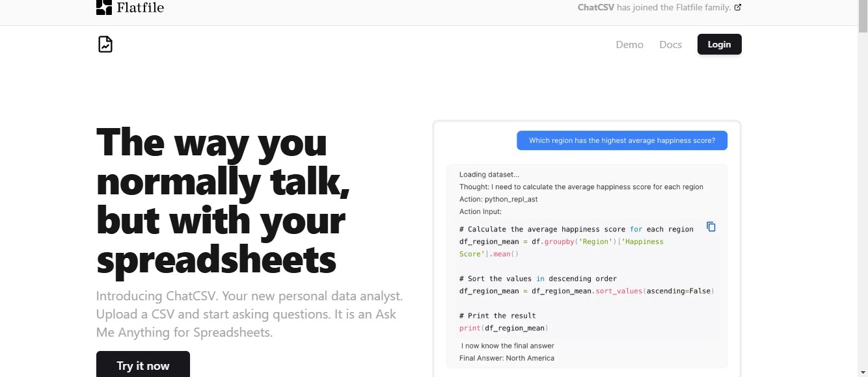This screenshot has width=868, height=377.
Task: Open the Demo navigation item
Action: tap(629, 45)
